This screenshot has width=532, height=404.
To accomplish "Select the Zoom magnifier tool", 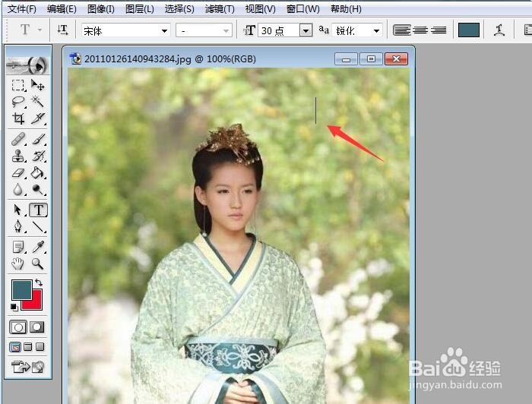I will (x=37, y=264).
